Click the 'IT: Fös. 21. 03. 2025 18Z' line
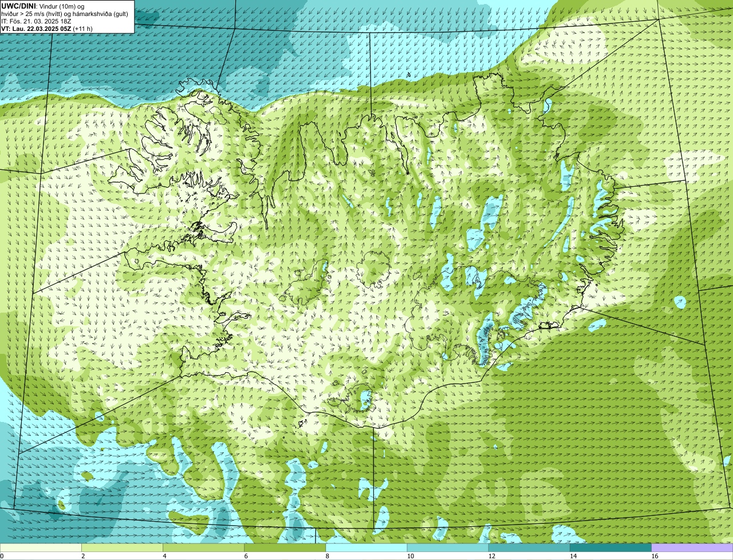 (36, 21)
